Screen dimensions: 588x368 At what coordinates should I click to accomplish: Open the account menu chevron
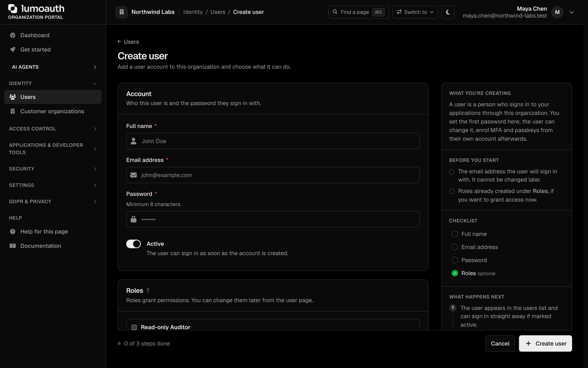571,12
